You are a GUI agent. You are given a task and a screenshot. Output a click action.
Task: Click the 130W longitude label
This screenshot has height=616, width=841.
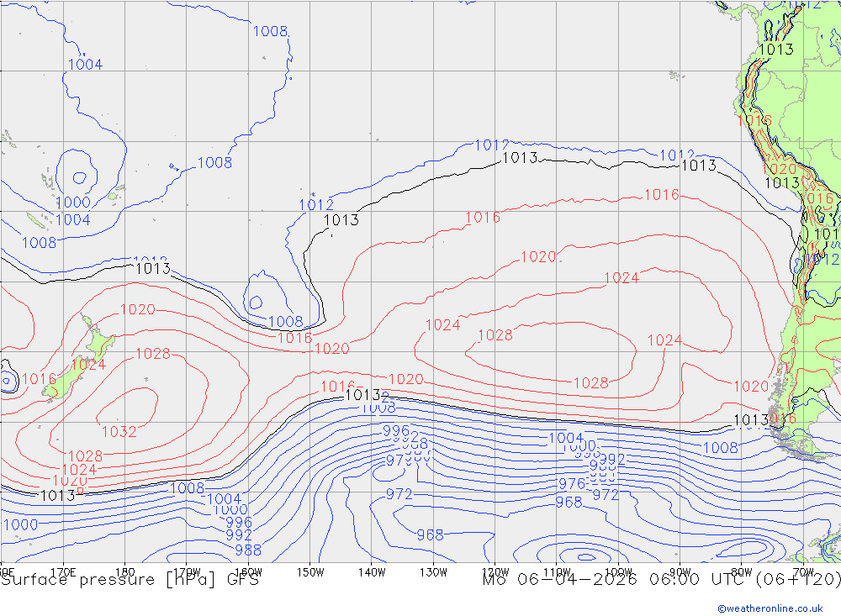click(433, 572)
